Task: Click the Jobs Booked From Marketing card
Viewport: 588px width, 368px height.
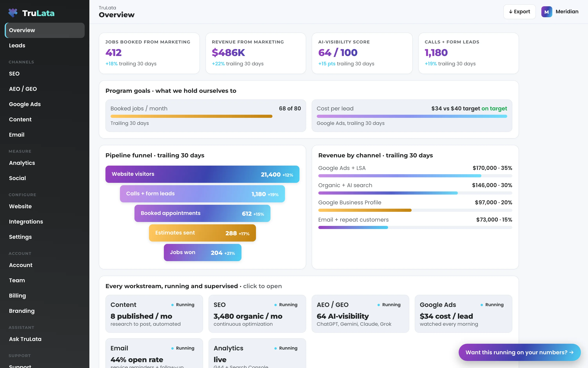Action: pyautogui.click(x=149, y=53)
